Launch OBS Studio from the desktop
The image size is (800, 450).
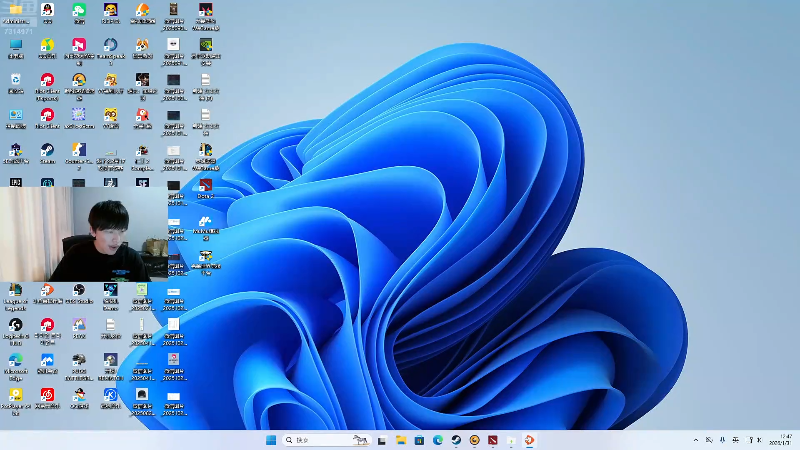coord(79,290)
